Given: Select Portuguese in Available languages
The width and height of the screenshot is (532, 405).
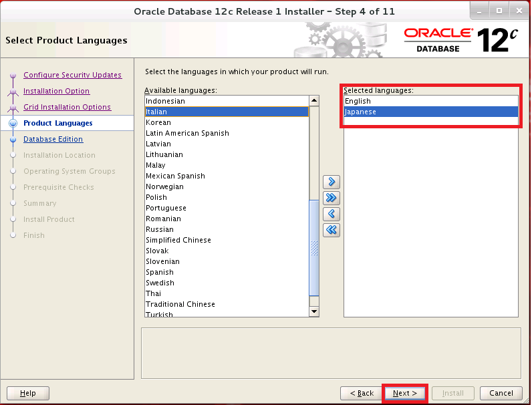Looking at the screenshot, I should [227, 208].
